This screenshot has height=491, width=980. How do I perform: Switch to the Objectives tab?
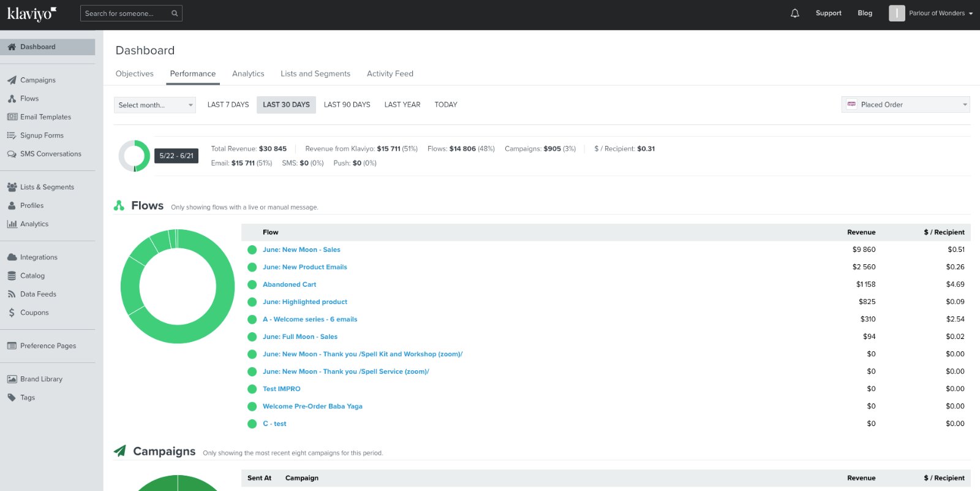tap(135, 74)
